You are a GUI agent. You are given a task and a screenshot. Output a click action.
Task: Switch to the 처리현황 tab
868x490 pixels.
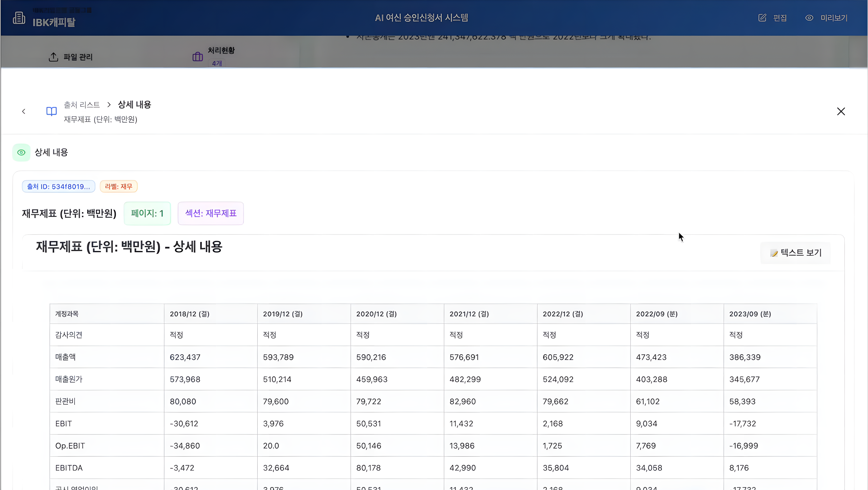pyautogui.click(x=221, y=51)
